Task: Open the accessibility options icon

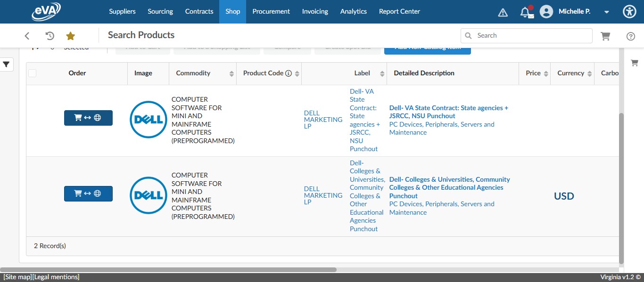Action: [629, 11]
